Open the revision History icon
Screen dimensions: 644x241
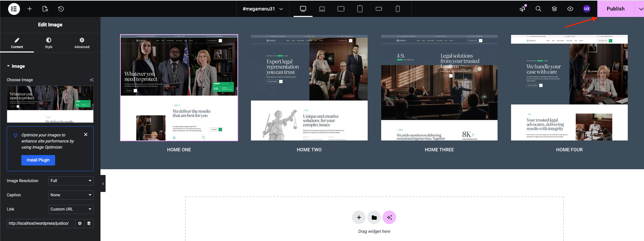click(61, 9)
